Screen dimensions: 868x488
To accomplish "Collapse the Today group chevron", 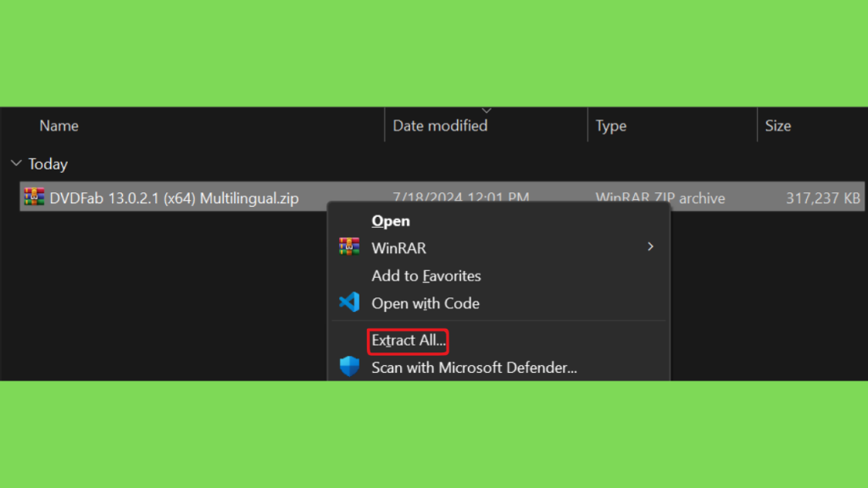I will [16, 164].
